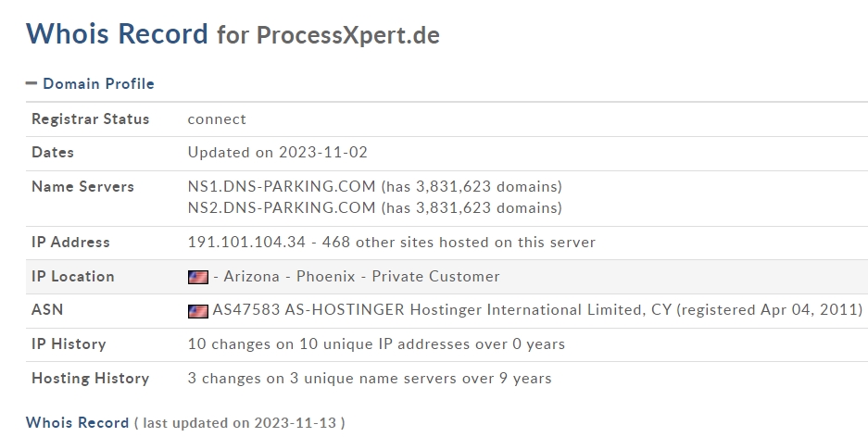Click the 191.101.104.34 IP address

click(246, 243)
